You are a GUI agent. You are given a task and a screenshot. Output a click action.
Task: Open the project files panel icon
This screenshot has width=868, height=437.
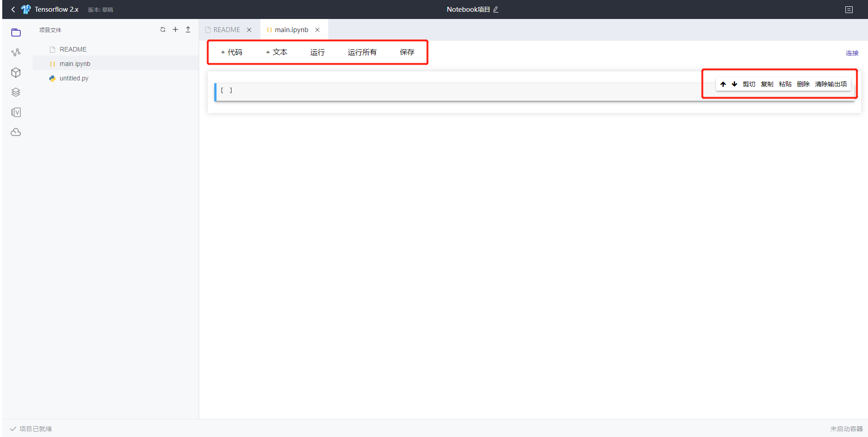pos(16,32)
